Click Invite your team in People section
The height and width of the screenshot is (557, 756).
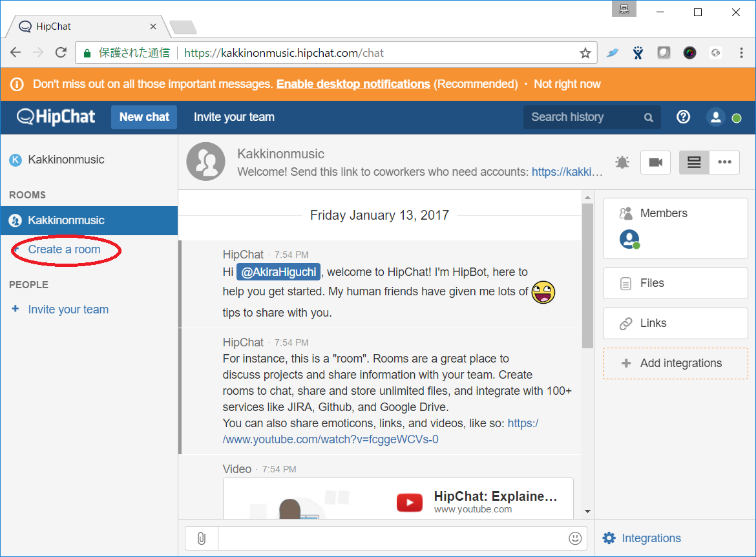pos(68,309)
